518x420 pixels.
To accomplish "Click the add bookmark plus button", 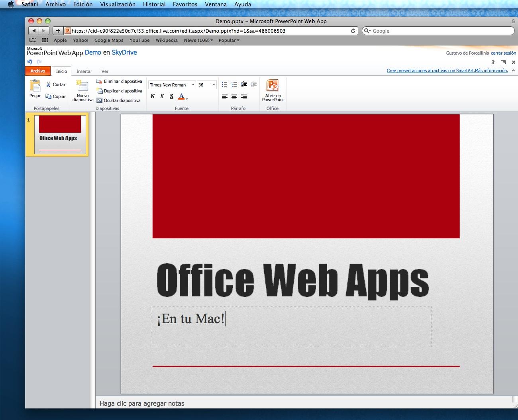I will point(58,31).
